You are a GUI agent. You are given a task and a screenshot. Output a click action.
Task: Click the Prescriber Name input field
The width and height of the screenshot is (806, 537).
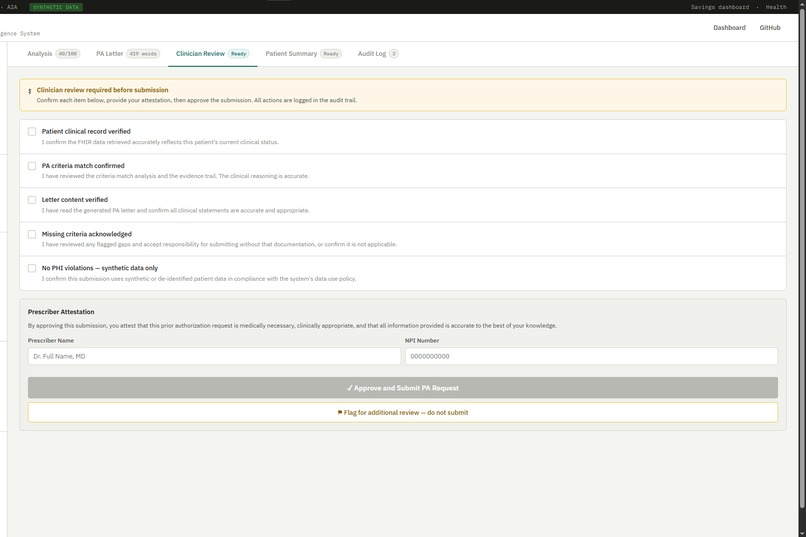214,356
